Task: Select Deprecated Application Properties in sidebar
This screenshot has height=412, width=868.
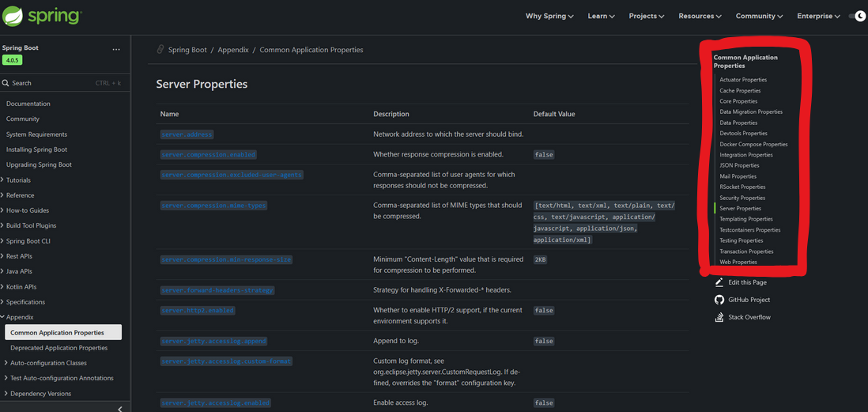Action: tap(58, 348)
